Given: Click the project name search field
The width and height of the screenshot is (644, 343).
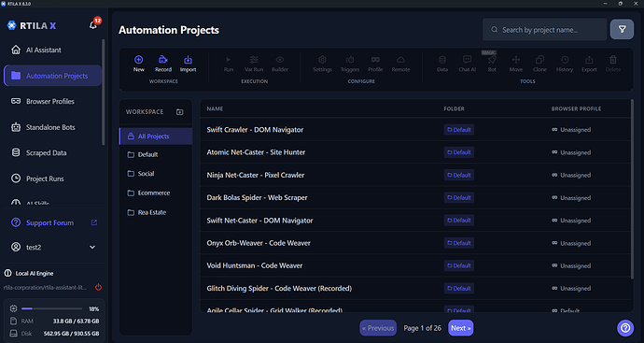Looking at the screenshot, I should (x=545, y=30).
